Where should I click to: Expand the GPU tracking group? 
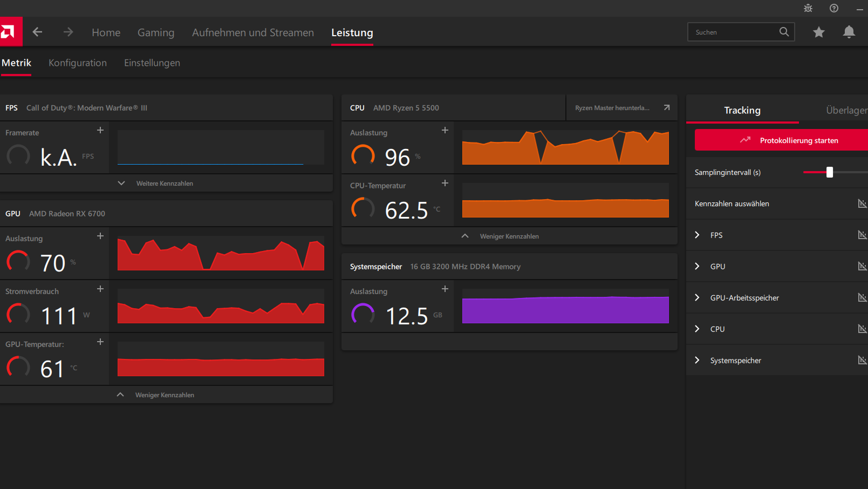click(697, 266)
